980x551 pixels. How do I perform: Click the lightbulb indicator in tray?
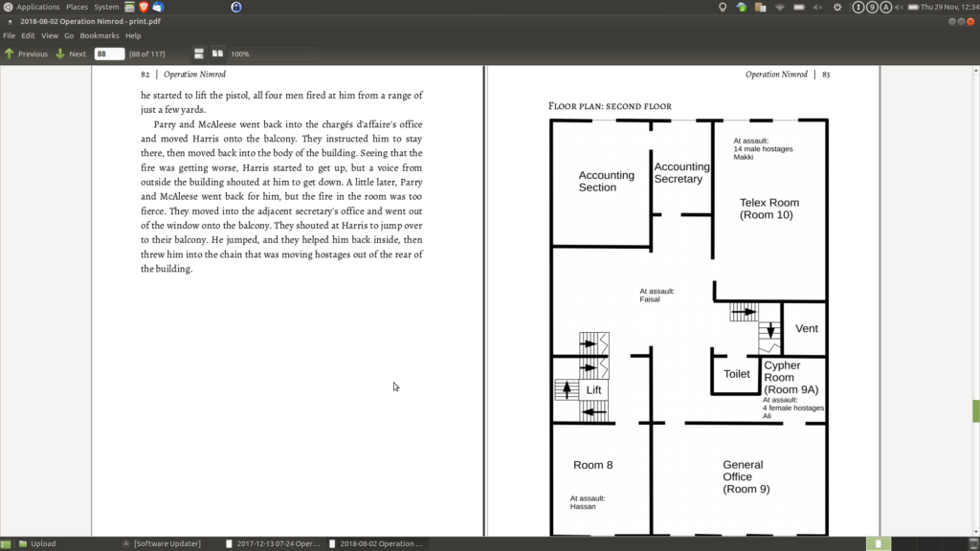pyautogui.click(x=723, y=7)
